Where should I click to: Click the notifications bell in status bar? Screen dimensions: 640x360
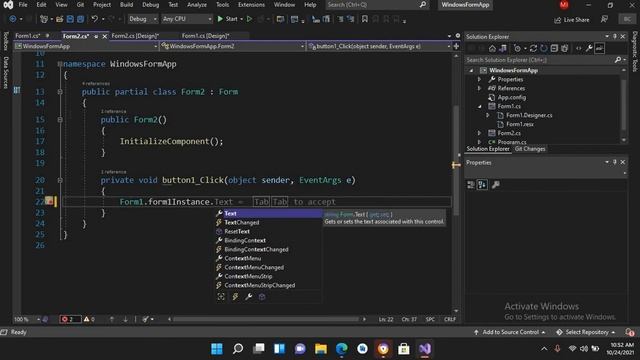pos(630,332)
